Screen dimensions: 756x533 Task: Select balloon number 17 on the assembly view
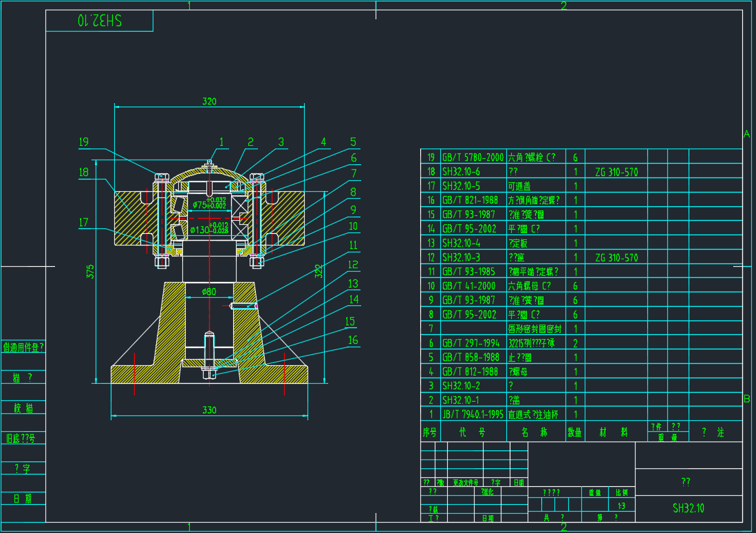tap(84, 222)
